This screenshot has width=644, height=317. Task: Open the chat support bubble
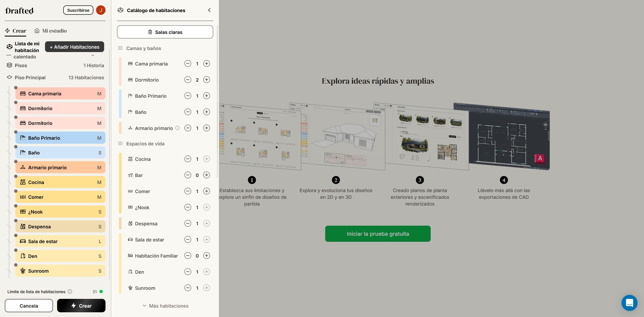[x=629, y=303]
